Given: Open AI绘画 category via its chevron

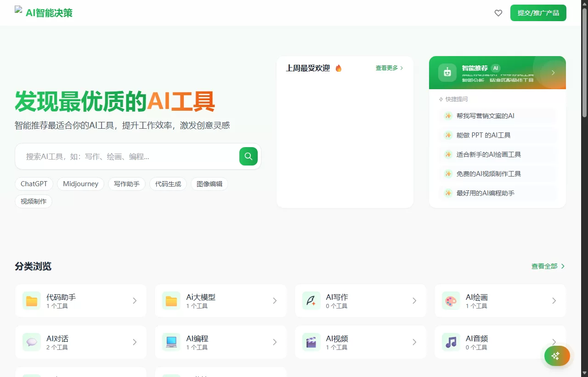Looking at the screenshot, I should click(554, 301).
